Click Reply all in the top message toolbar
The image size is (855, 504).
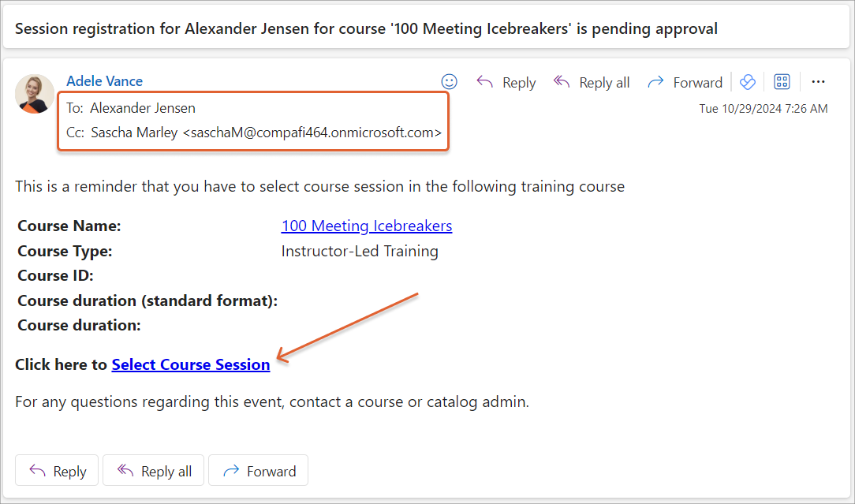pyautogui.click(x=592, y=82)
